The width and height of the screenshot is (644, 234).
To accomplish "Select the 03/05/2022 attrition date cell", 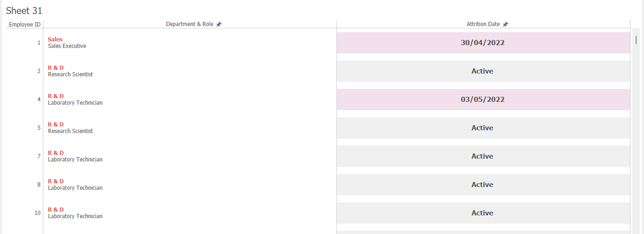I will pos(483,100).
